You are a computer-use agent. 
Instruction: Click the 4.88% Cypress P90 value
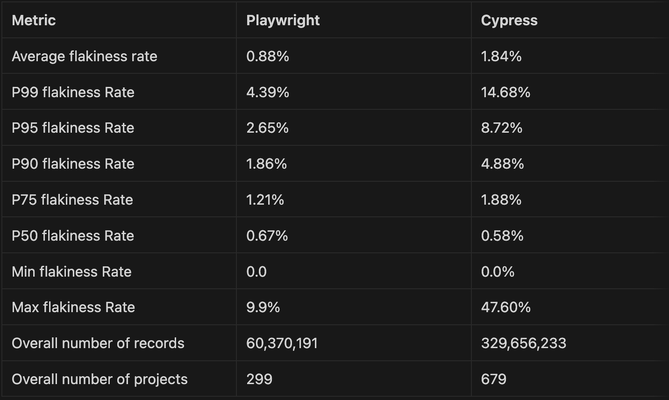pyautogui.click(x=502, y=164)
